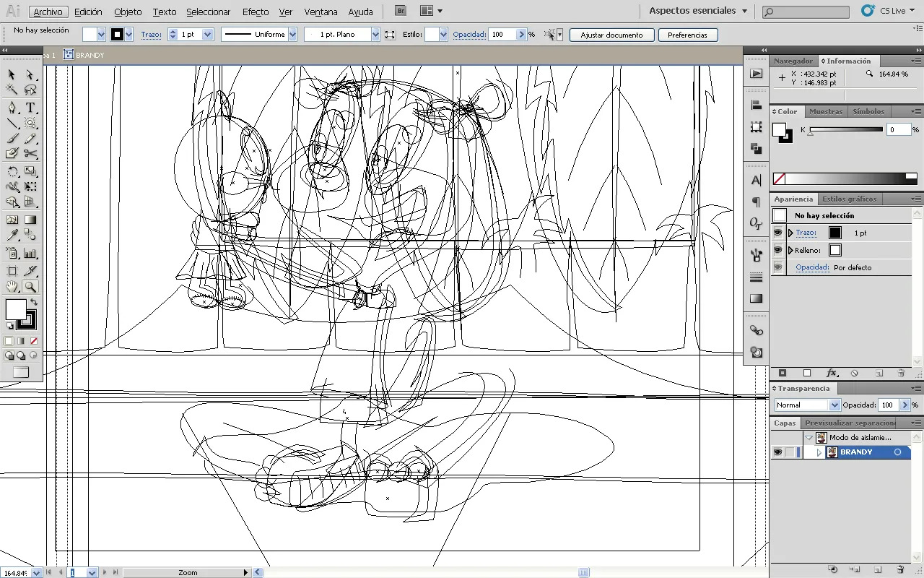Toggle visibility of Trazo appearance attribute
924x578 pixels.
tap(777, 233)
